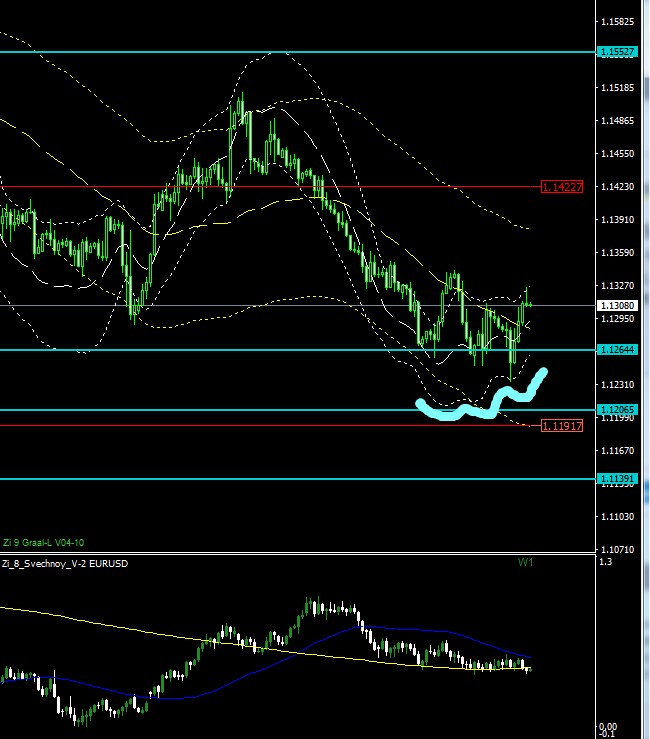
Task: Select the bottom cyan horizontal line at 1.11391
Action: coord(300,479)
